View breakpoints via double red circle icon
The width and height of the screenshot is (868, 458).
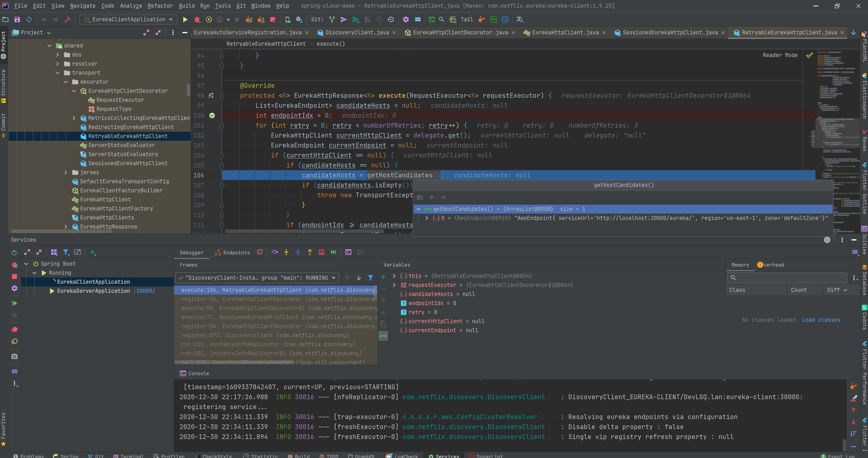[14, 329]
